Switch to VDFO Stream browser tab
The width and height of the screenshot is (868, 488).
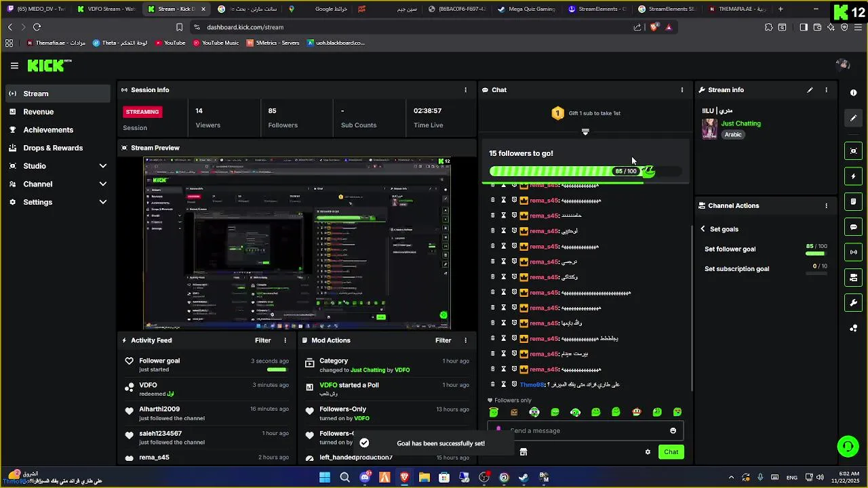click(x=106, y=9)
